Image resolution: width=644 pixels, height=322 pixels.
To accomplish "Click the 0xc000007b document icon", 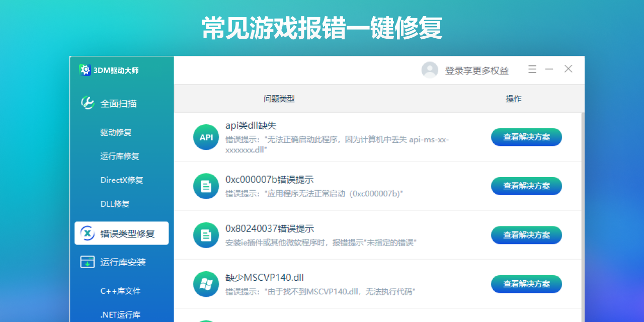I will 206,186.
